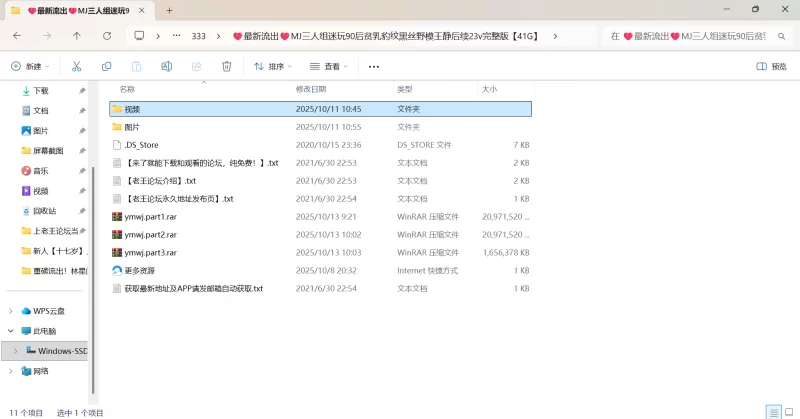The image size is (800, 419).
Task: Click the Share icon in toolbar
Action: click(197, 66)
